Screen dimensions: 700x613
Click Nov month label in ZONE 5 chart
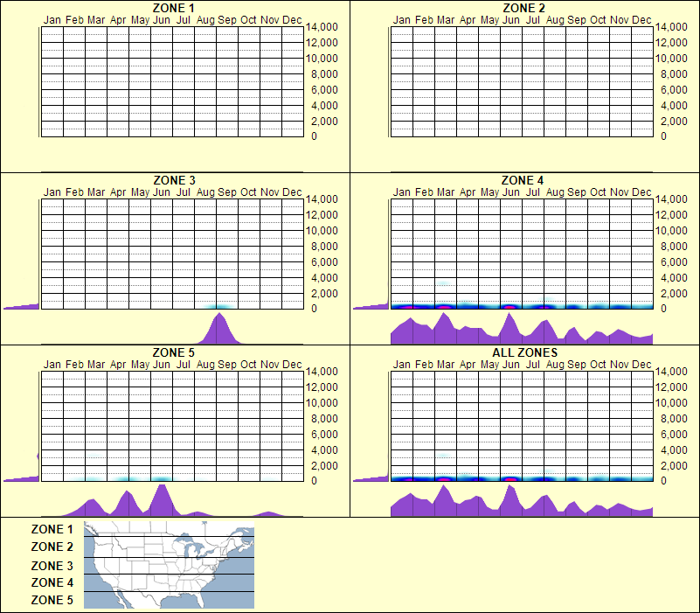[x=270, y=365]
